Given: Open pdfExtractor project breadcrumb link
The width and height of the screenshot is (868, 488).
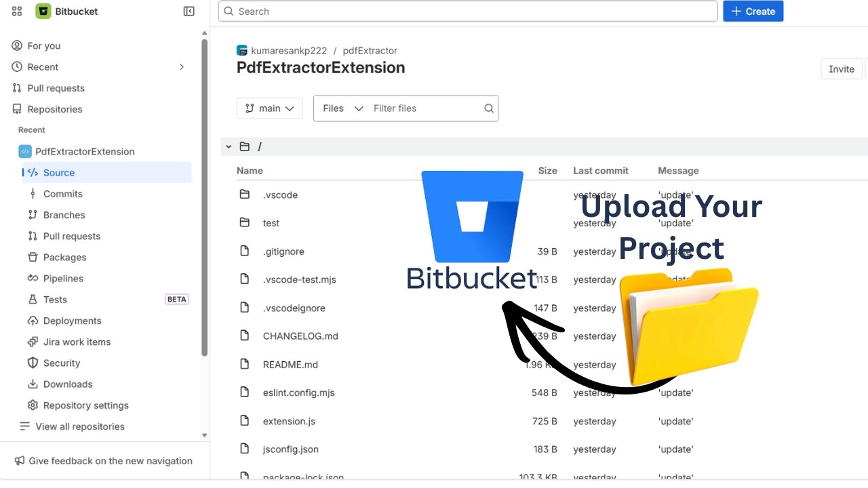Looking at the screenshot, I should click(x=370, y=50).
